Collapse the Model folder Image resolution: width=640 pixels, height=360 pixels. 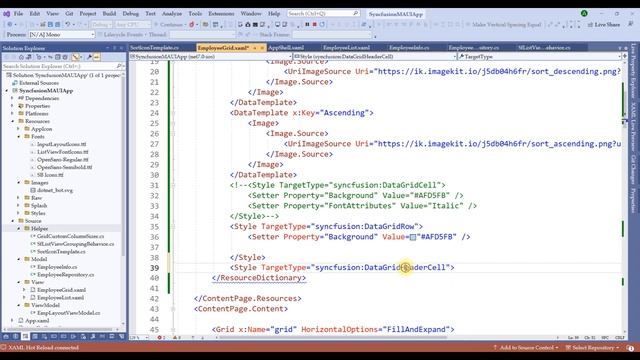click(18, 259)
